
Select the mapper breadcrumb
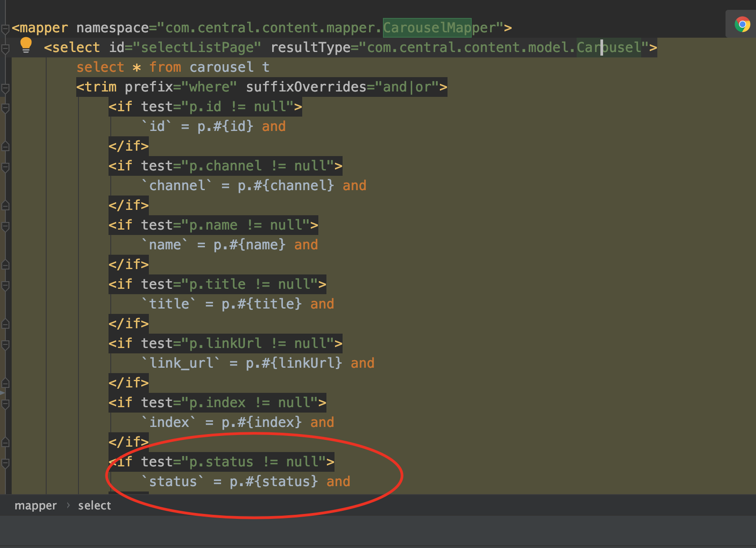pyautogui.click(x=35, y=505)
